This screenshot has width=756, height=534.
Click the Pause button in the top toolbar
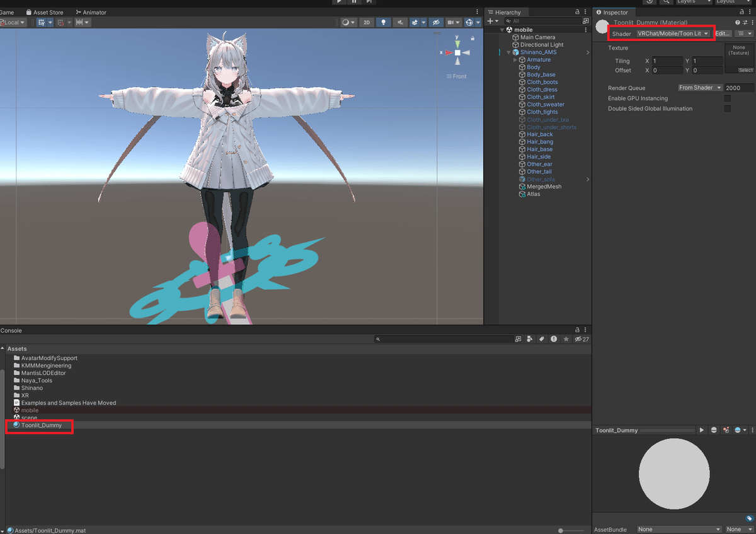click(x=354, y=2)
